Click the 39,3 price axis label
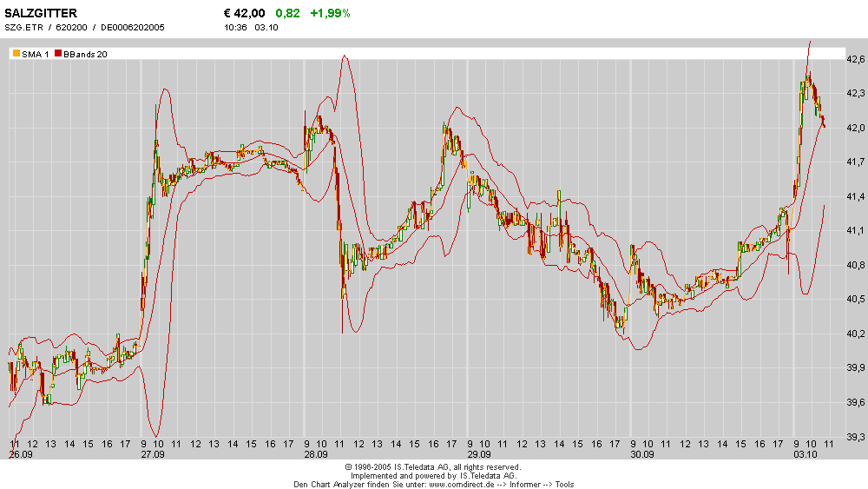Image resolution: width=868 pixels, height=489 pixels. (856, 437)
